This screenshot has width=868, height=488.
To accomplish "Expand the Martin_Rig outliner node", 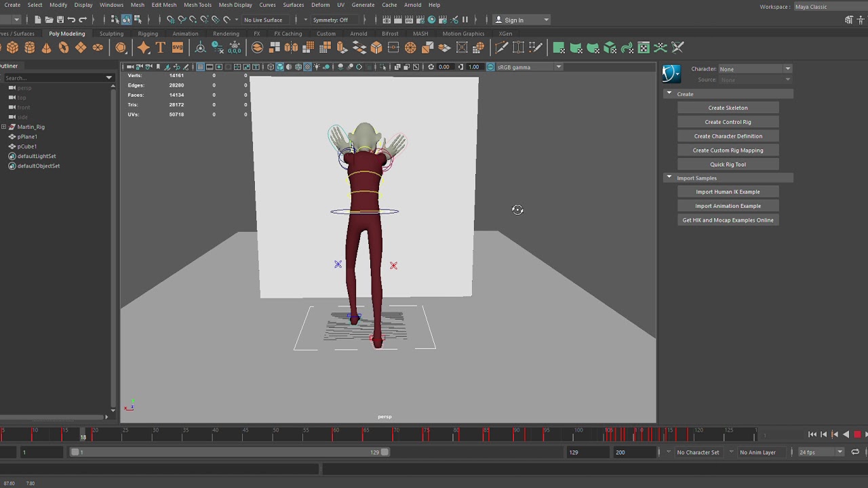I will point(4,127).
